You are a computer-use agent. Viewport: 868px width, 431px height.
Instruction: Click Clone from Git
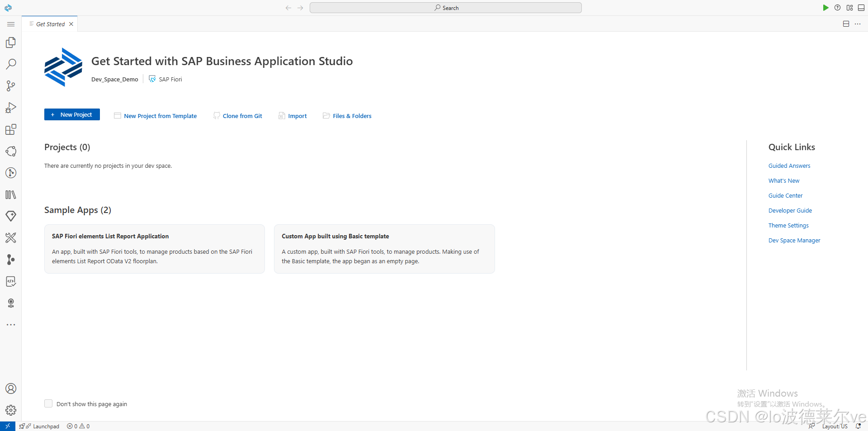click(238, 116)
